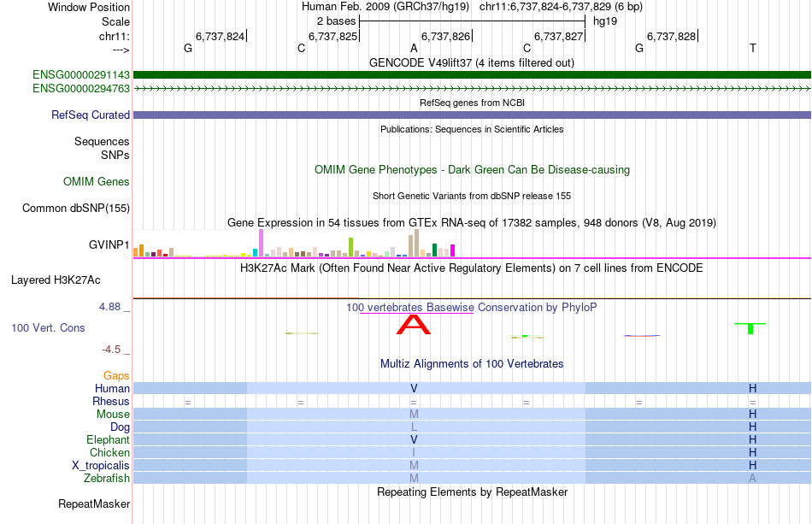Open the RefSeq Curated track label
This screenshot has width=812, height=524.
[90, 115]
